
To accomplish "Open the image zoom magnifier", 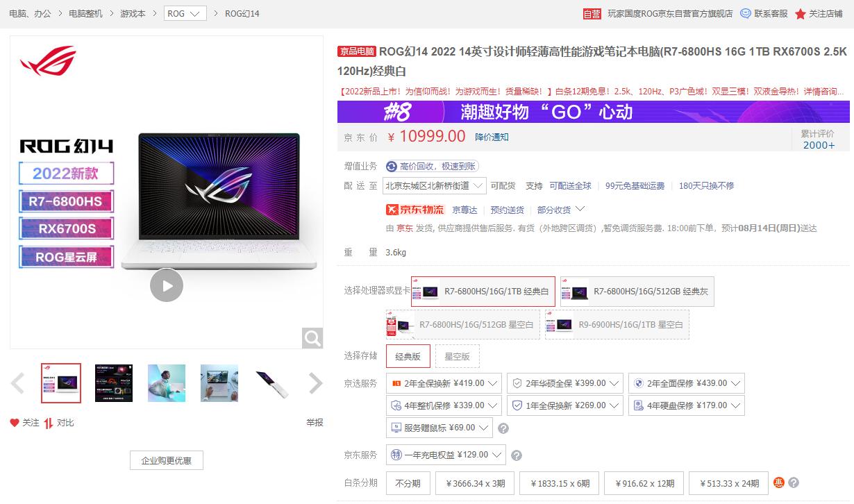I will point(312,338).
